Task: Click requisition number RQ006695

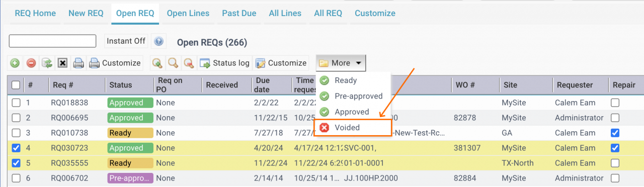Action: click(69, 118)
